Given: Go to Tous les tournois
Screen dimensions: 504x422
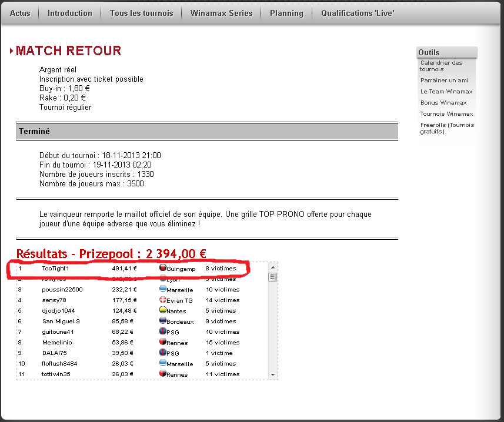Looking at the screenshot, I should coord(141,13).
